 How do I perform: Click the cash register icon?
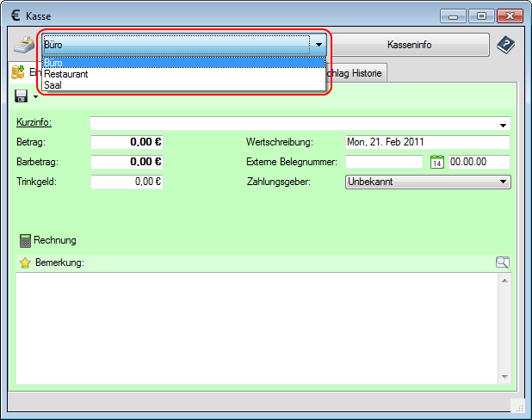[x=24, y=44]
